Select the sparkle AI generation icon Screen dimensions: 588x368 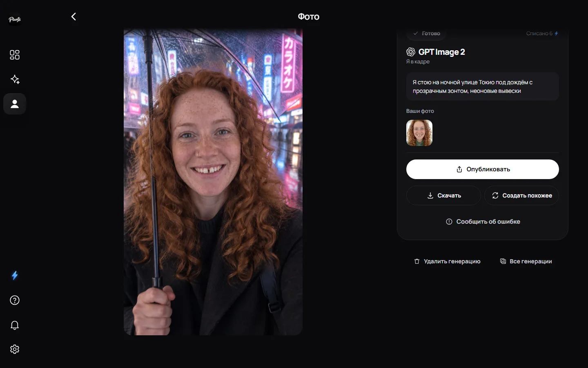tap(15, 79)
